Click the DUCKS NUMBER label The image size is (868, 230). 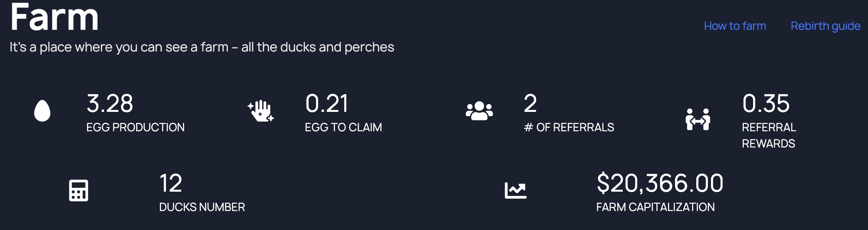[x=202, y=207]
